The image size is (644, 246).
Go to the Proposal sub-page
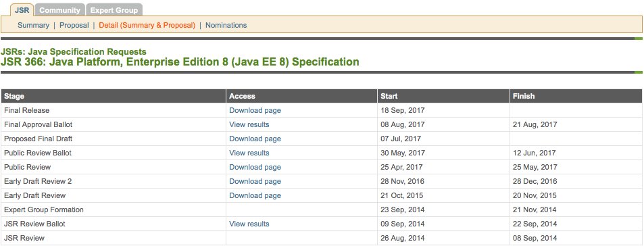click(x=74, y=25)
